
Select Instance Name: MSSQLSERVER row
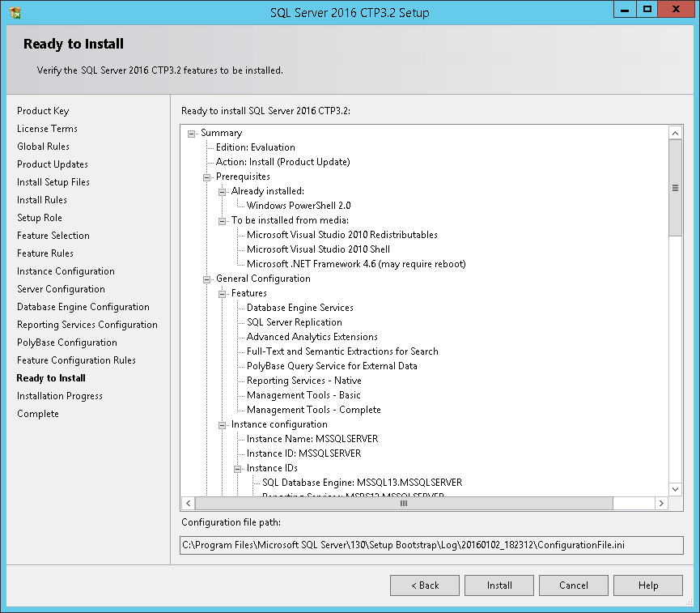click(312, 439)
